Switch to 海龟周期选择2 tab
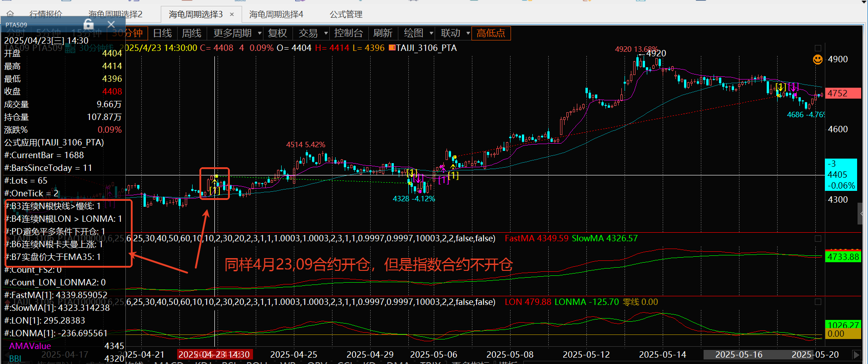Screen dimensions: 868x364 click(x=115, y=15)
